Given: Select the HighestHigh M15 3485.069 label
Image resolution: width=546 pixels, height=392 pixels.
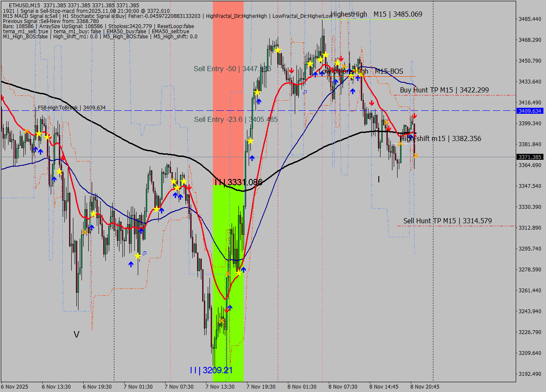Looking at the screenshot, I should [376, 14].
